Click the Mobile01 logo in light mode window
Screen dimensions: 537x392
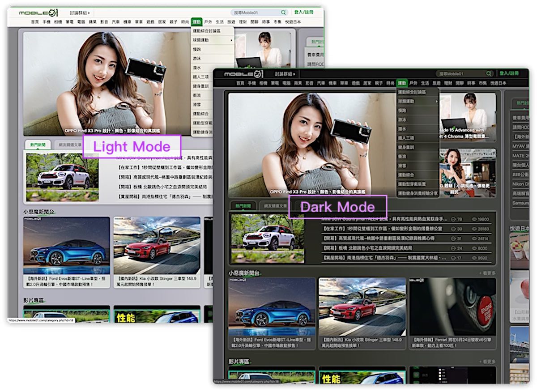coord(39,13)
